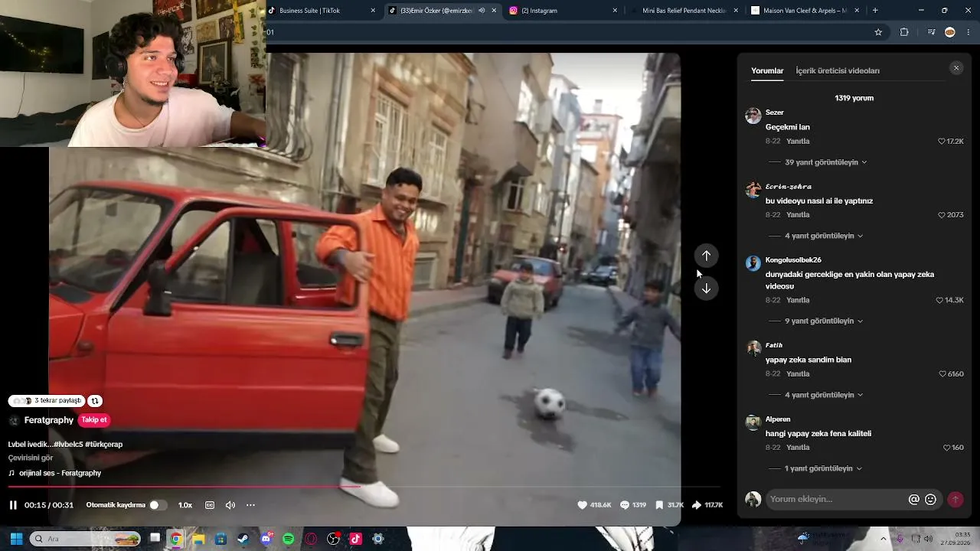Viewport: 980px width, 551px height.
Task: Toggle closed captions CC button
Action: click(x=210, y=505)
